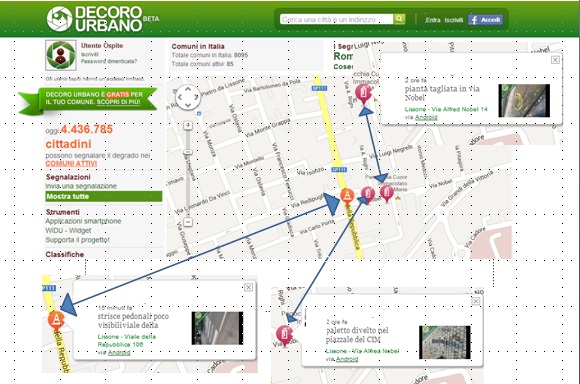Click the map pan control circle
The width and height of the screenshot is (580, 384).
point(188,97)
